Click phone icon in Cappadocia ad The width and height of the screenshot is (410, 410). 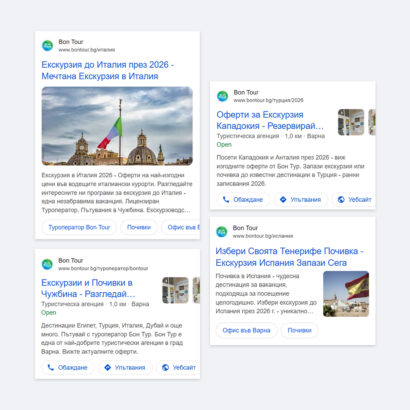[226, 199]
